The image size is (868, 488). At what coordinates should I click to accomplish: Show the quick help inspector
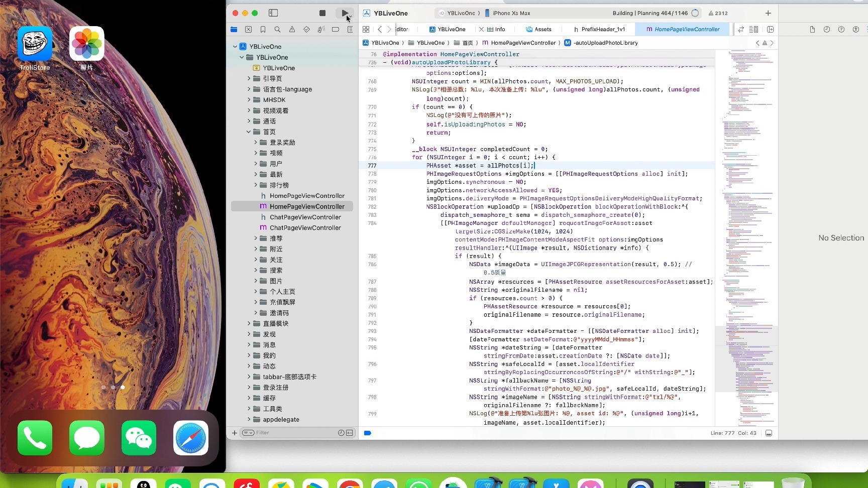(841, 30)
